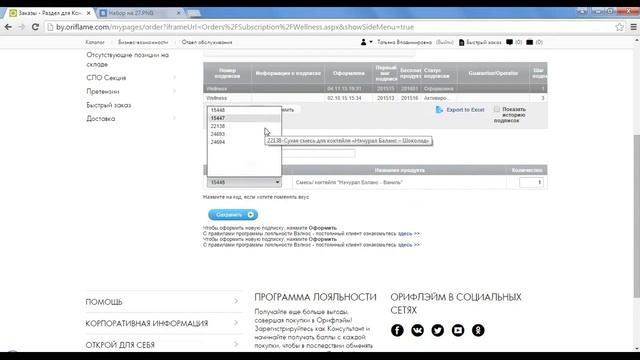Click 'Название продукта' column header
Screen dimensions: 640x360
[x=400, y=170]
